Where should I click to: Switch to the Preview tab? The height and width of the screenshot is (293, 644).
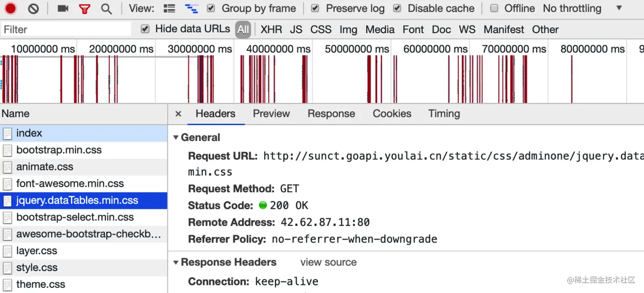[x=271, y=114]
